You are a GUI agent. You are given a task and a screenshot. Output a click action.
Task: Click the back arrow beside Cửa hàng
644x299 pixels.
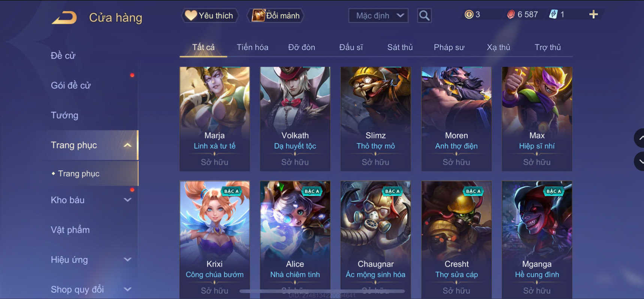click(x=64, y=17)
